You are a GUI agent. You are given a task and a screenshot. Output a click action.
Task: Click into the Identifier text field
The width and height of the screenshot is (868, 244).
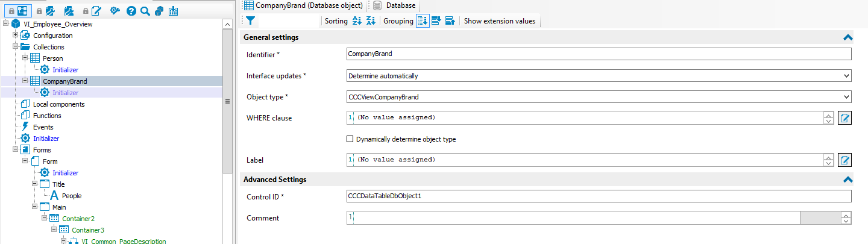599,54
